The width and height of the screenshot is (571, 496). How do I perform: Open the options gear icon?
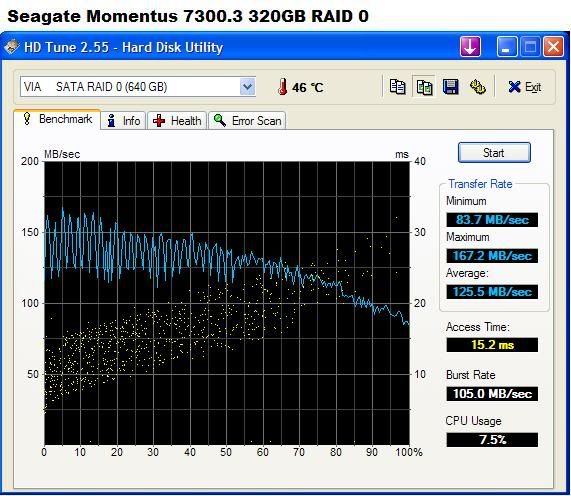(x=477, y=87)
